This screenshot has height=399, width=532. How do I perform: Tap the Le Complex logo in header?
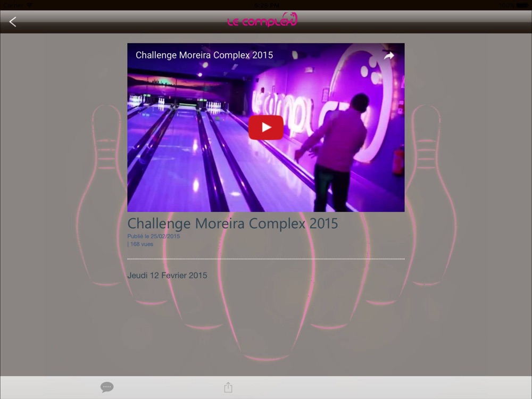coord(262,20)
